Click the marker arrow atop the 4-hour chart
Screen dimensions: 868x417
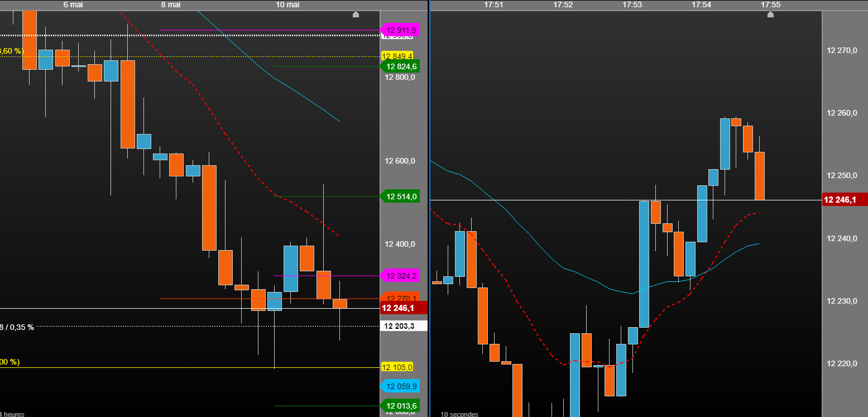[x=356, y=14]
